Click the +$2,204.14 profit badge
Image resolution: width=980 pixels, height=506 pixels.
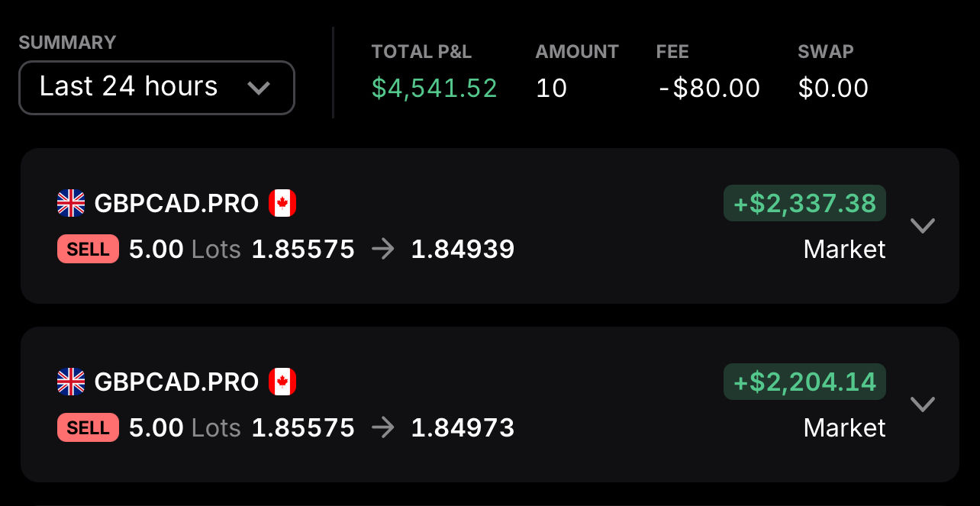804,382
